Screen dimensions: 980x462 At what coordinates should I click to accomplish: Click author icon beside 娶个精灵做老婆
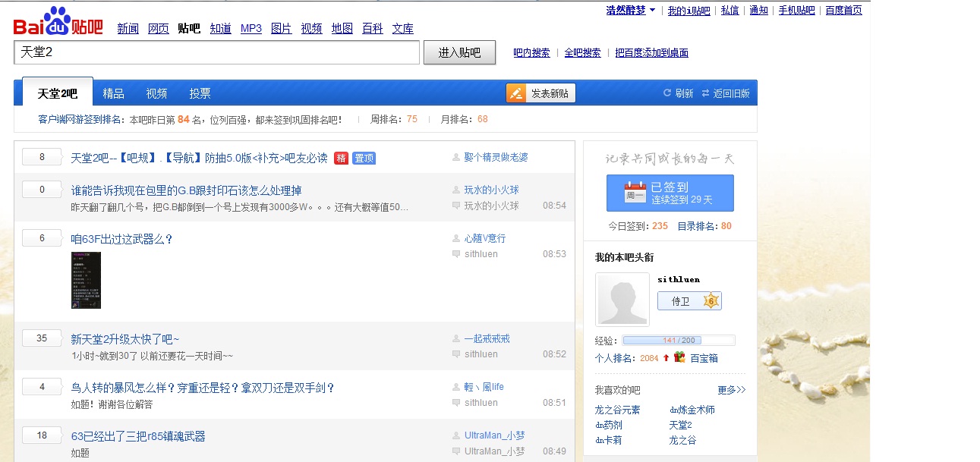pos(456,157)
